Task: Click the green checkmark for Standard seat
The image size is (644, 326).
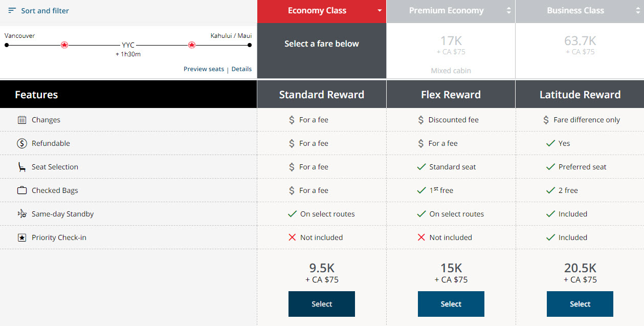Action: point(421,166)
